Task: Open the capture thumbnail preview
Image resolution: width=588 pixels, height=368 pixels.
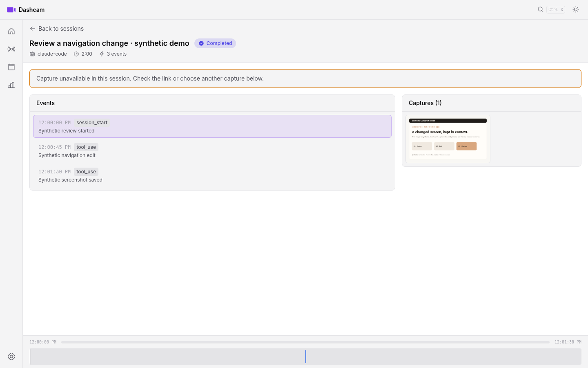Action: point(448,139)
